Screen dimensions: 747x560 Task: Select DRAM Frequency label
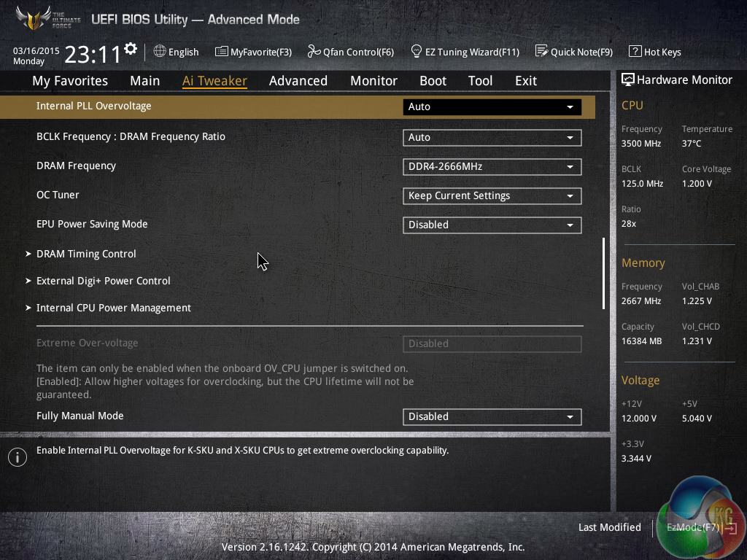click(76, 166)
